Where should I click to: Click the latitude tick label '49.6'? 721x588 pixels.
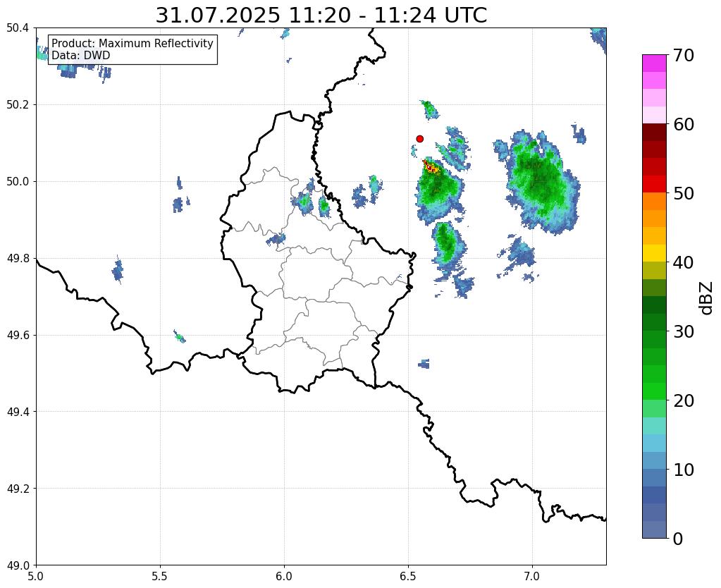point(18,336)
